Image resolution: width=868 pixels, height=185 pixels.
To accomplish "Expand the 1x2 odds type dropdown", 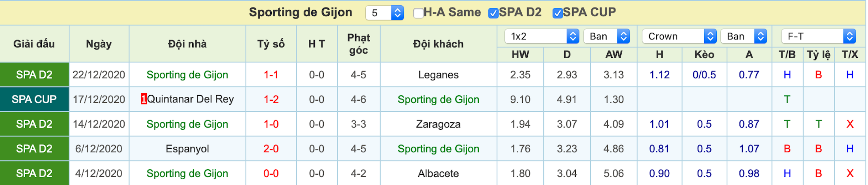I will (x=542, y=36).
